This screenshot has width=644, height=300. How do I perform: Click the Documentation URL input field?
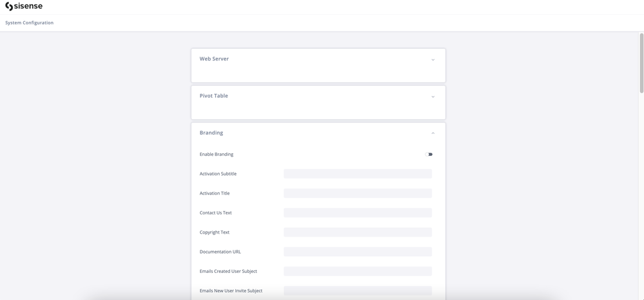click(x=357, y=252)
